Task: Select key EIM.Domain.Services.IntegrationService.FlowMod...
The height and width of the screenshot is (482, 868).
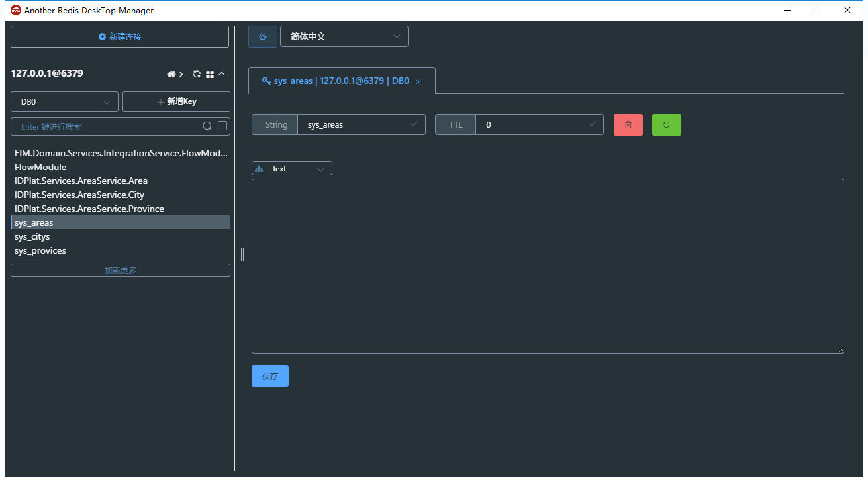Action: pos(121,153)
